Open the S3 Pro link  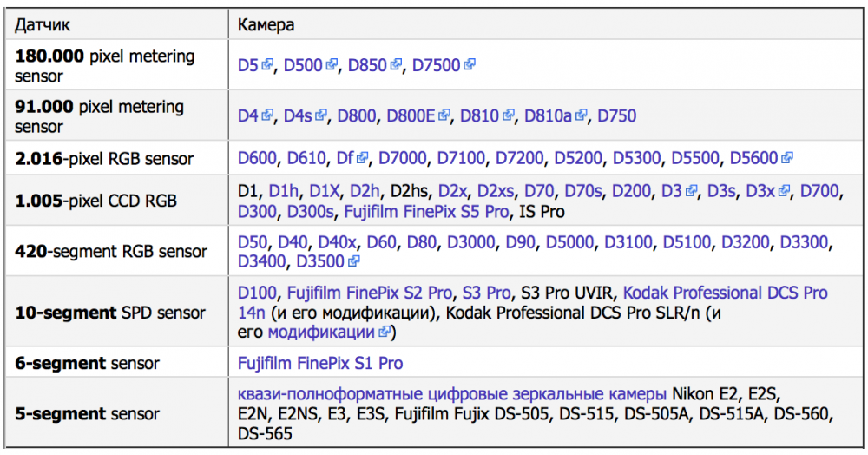coord(487,293)
